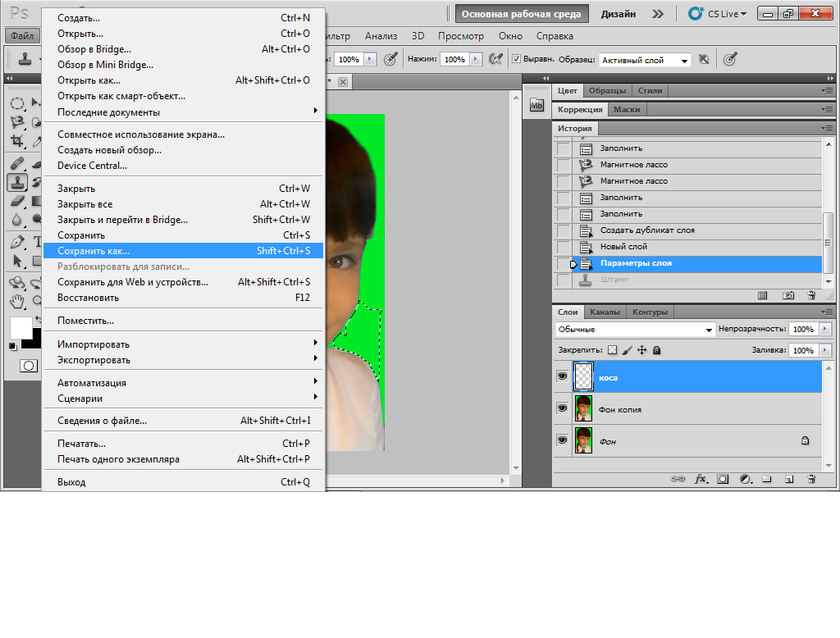The width and height of the screenshot is (840, 638).
Task: Add a layer mask via Layers panel
Action: (723, 479)
